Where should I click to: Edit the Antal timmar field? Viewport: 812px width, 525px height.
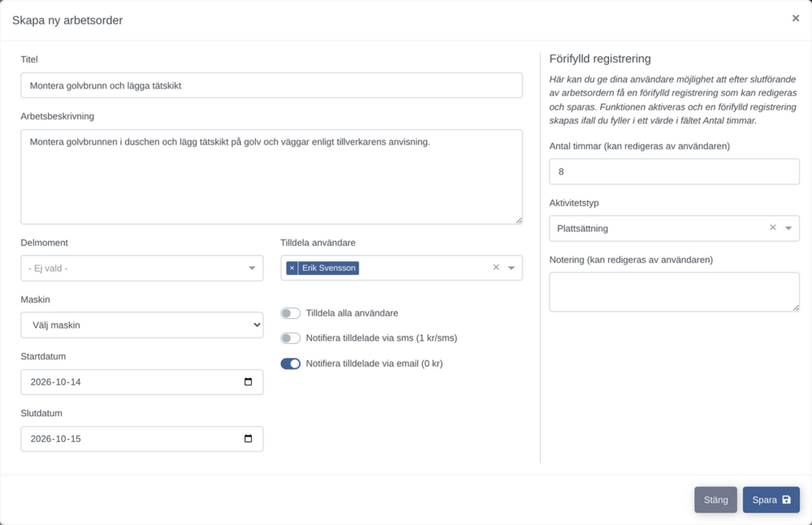[674, 171]
